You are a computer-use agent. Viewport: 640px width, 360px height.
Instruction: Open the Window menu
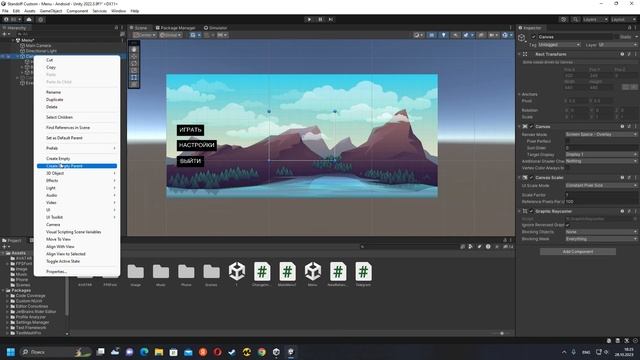pos(118,11)
